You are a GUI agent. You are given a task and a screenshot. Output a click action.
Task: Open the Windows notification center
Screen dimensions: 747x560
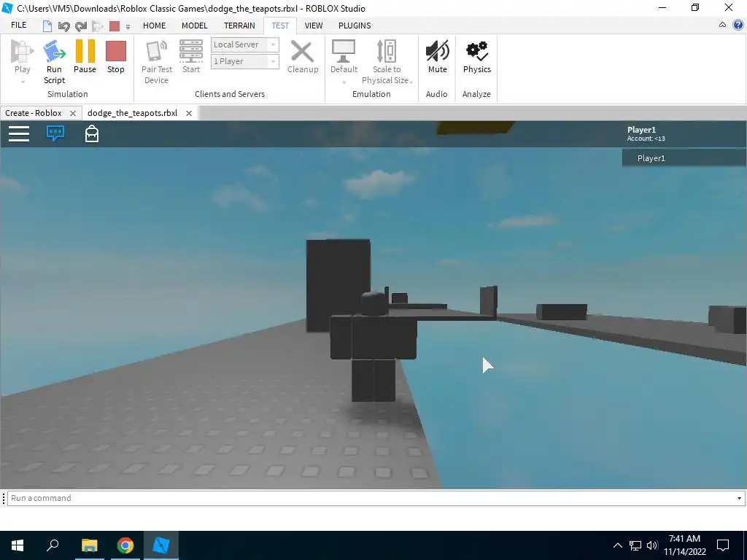coord(723,545)
